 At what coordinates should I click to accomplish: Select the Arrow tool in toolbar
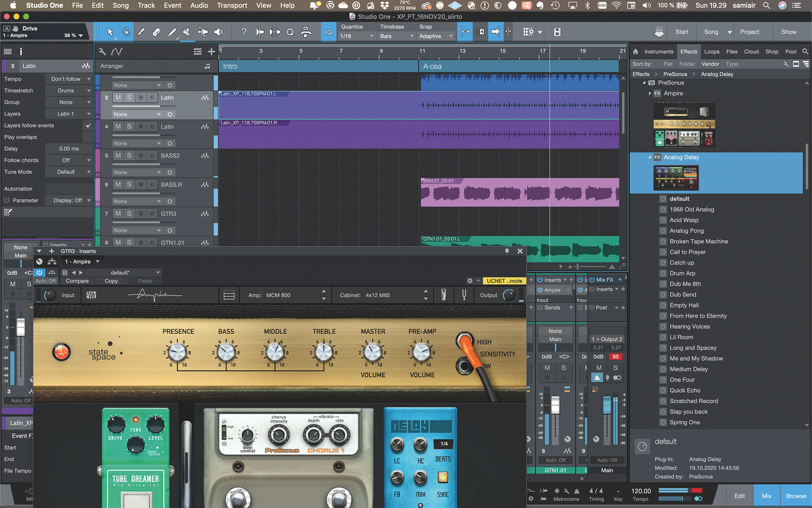110,32
